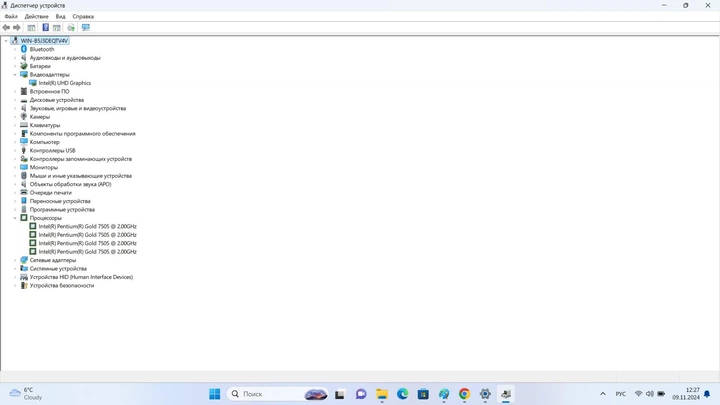Viewport: 720px width, 405px height.
Task: Select first Intel Pentium Gold 7505 entry
Action: point(87,226)
